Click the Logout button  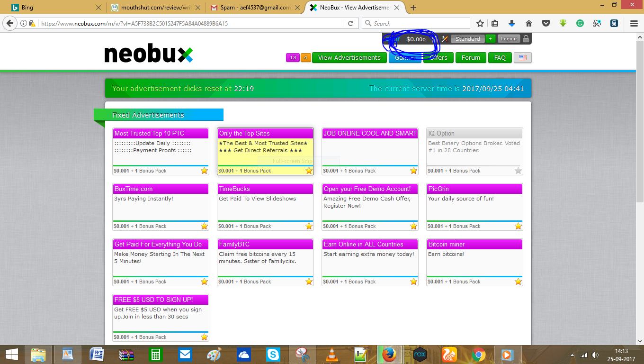509,39
